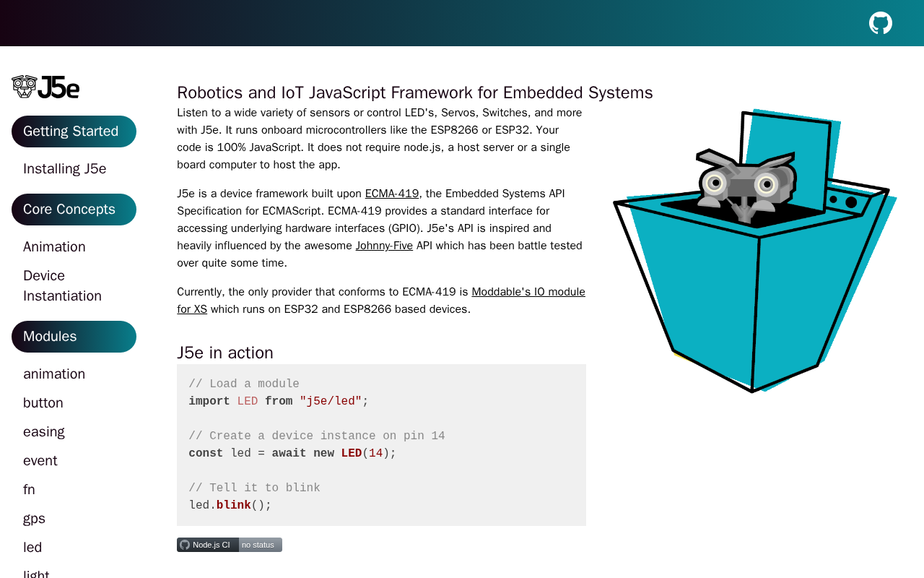Click the 'J5e in action' heading
The width and height of the screenshot is (924, 578).
click(225, 353)
